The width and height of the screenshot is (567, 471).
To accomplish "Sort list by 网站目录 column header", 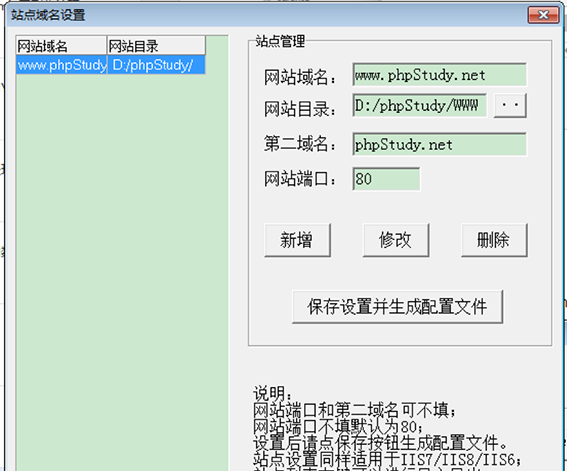I will [x=156, y=46].
